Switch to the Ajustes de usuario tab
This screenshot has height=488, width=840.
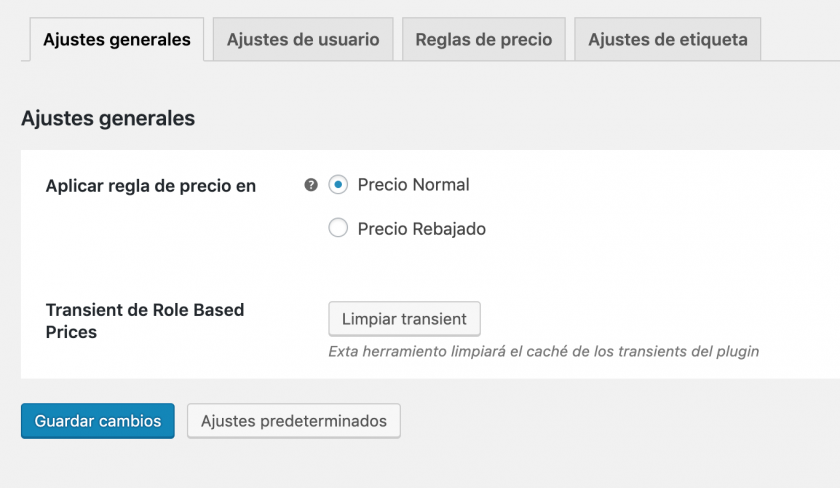(303, 40)
